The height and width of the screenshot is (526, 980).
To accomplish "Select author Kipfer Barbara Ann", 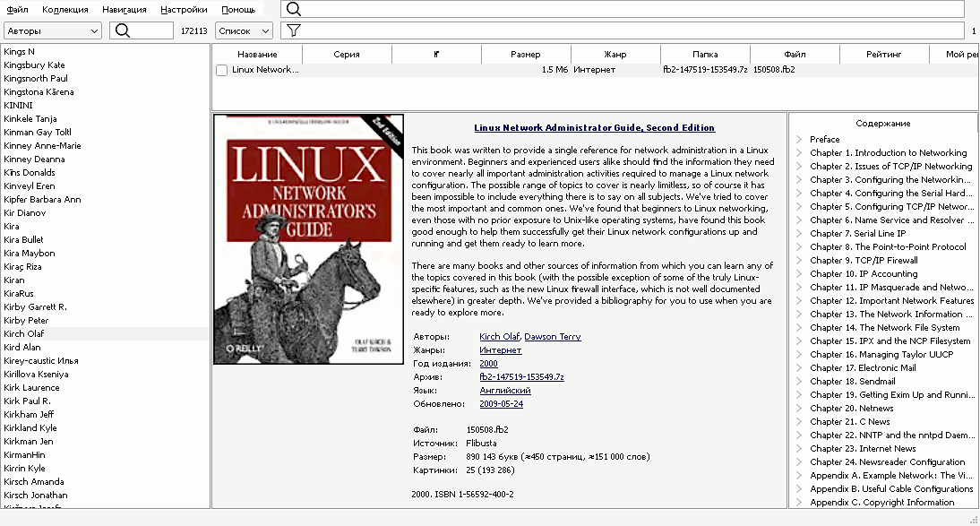I will click(105, 200).
